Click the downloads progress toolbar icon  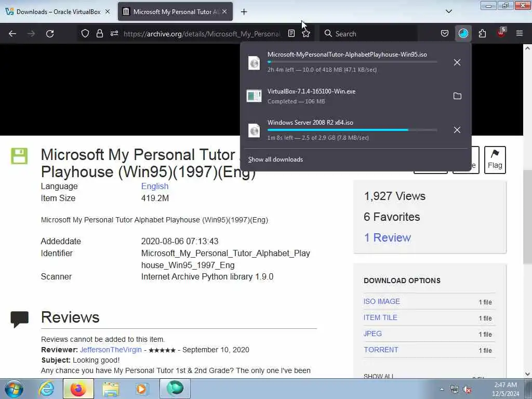[x=463, y=34]
